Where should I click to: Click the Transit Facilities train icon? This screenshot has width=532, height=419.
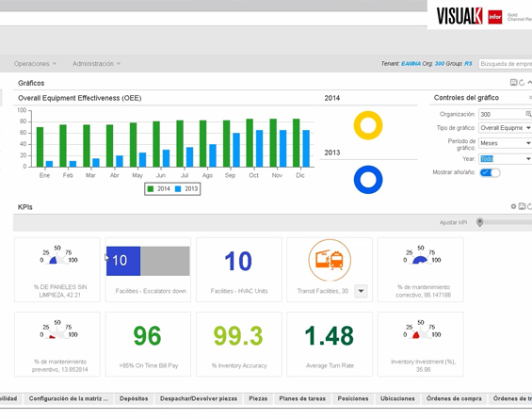coord(330,260)
